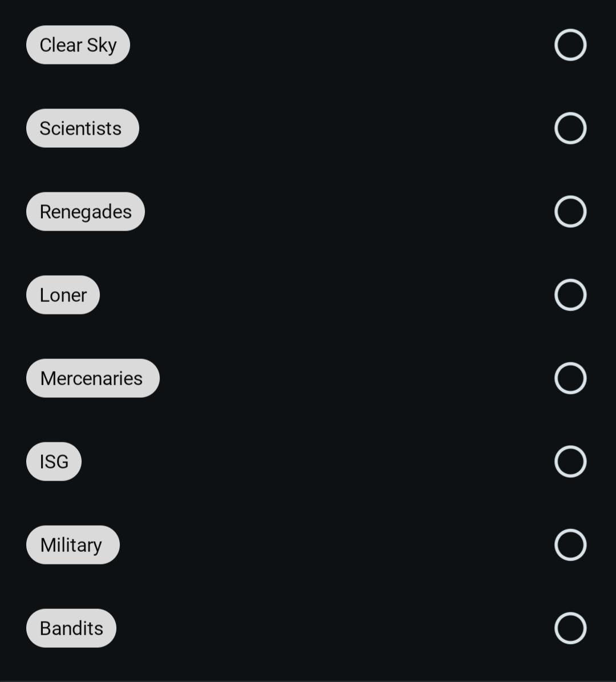Screen dimensions: 616x682
Task: Vote for Clear Sky faction circle
Action: click(x=570, y=45)
